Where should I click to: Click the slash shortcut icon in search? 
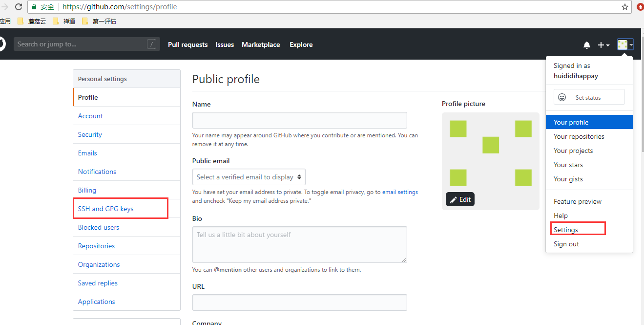[x=151, y=44]
